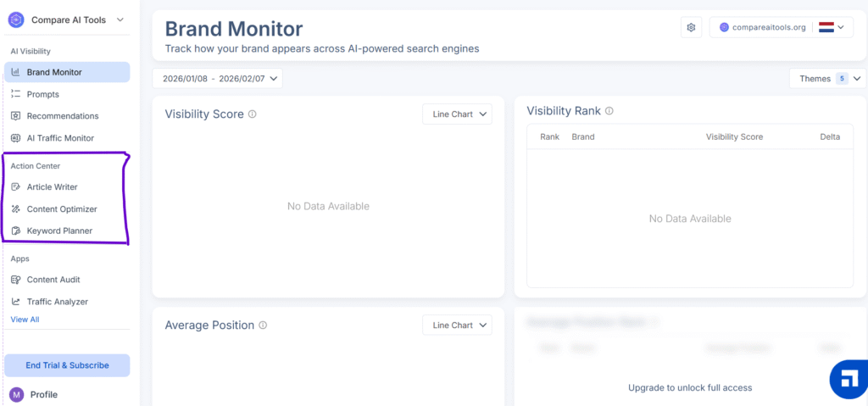The width and height of the screenshot is (868, 406).
Task: Expand the country flag chevron
Action: (x=841, y=27)
